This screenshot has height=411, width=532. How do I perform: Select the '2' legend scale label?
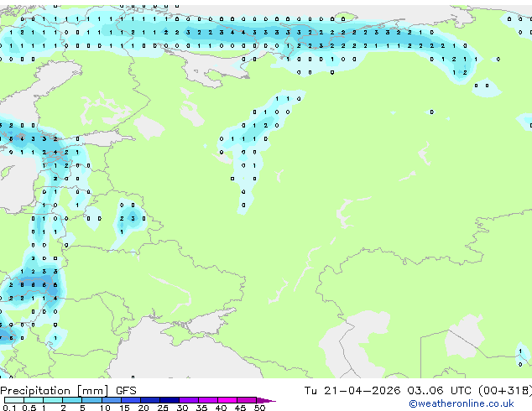[x=63, y=408]
